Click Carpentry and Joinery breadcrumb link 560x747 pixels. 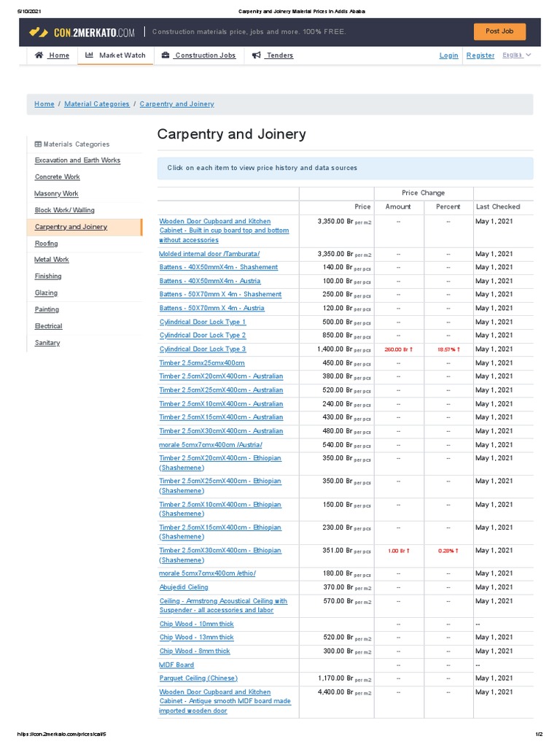coord(176,104)
